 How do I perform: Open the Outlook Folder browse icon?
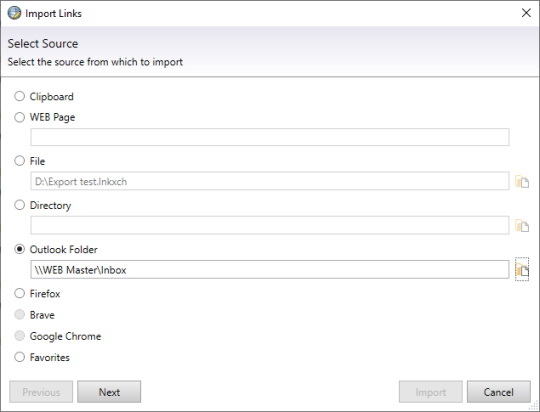point(522,269)
